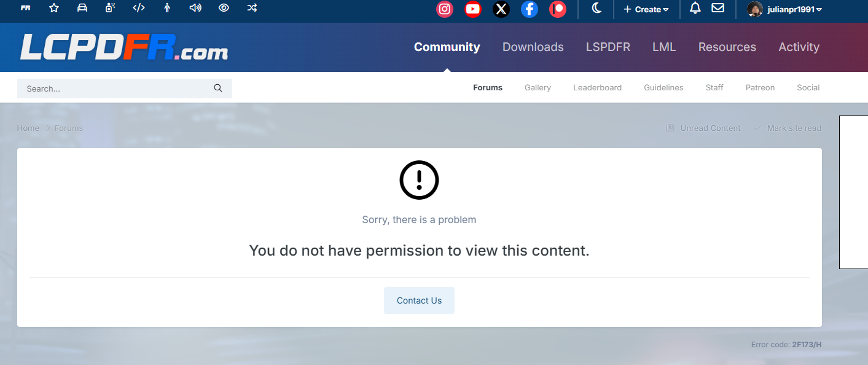Open the X social profile
Image resolution: width=868 pixels, height=365 pixels.
pyautogui.click(x=501, y=9)
